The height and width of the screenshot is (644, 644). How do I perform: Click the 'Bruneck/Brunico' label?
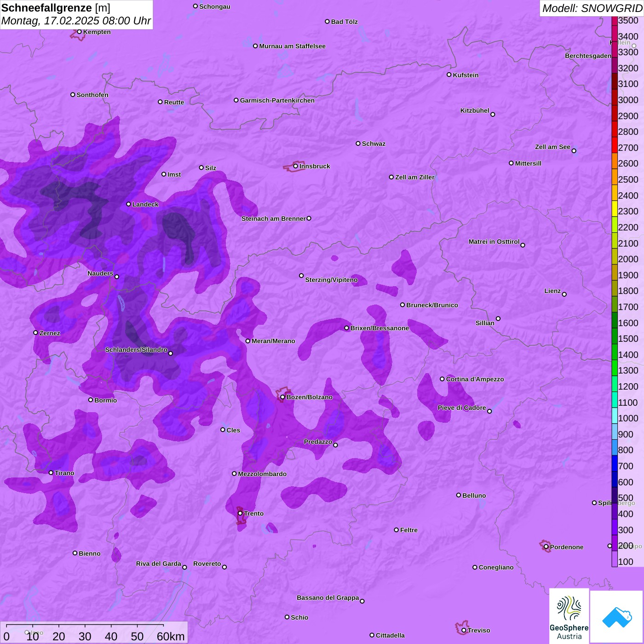tap(432, 305)
